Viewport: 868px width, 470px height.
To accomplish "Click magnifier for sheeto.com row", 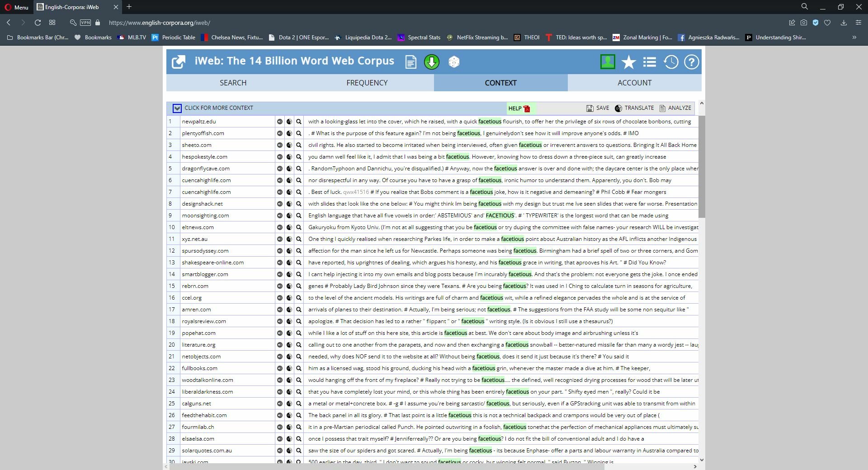I will tap(299, 145).
